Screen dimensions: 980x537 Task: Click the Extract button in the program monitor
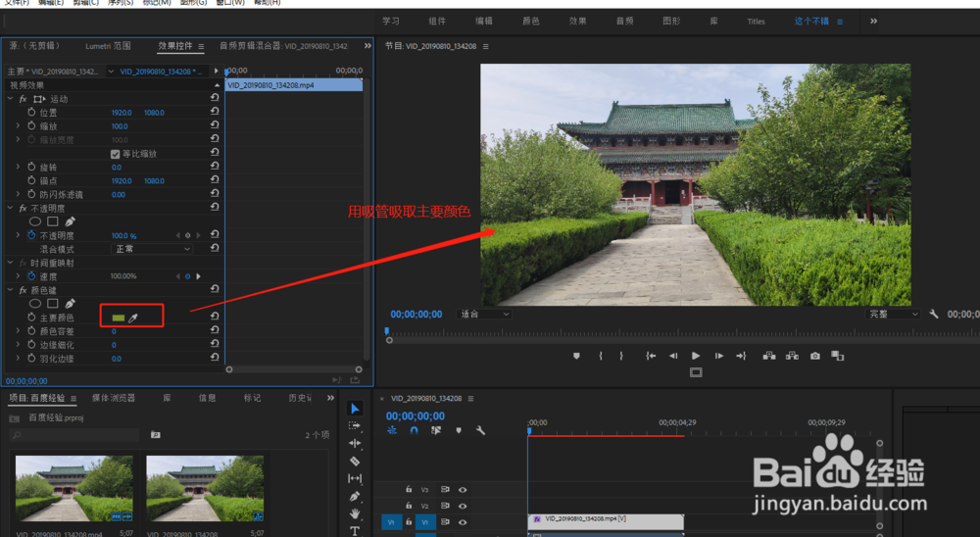(792, 356)
